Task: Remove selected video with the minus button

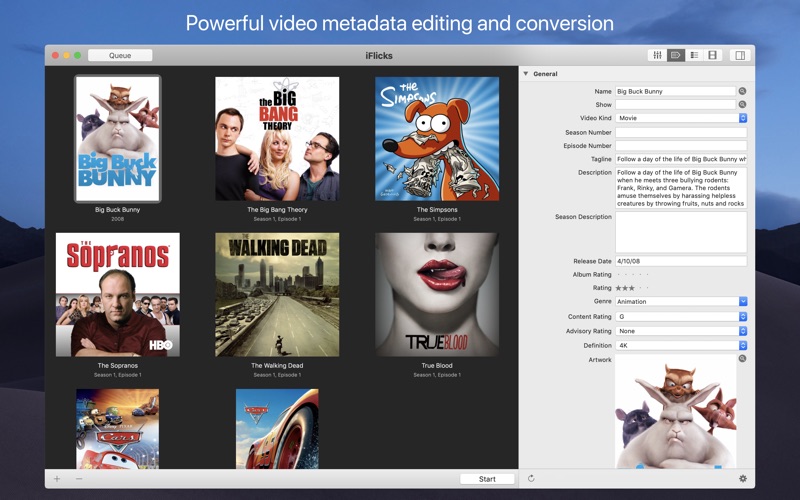Action: (79, 479)
